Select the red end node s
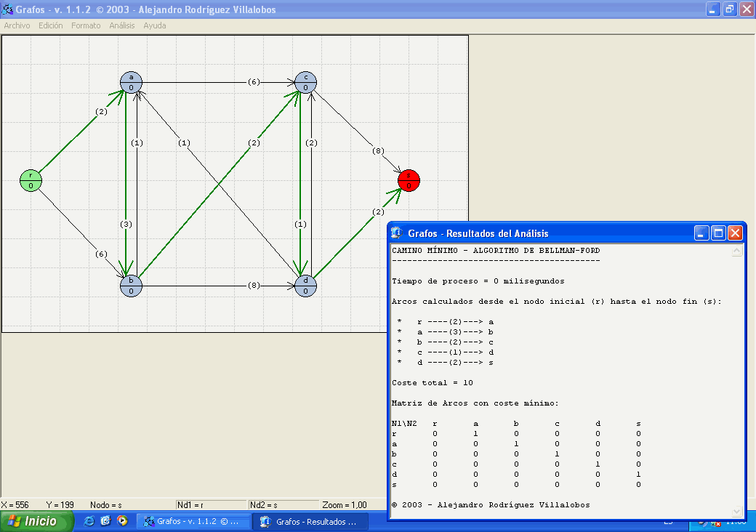The height and width of the screenshot is (532, 756). click(409, 180)
